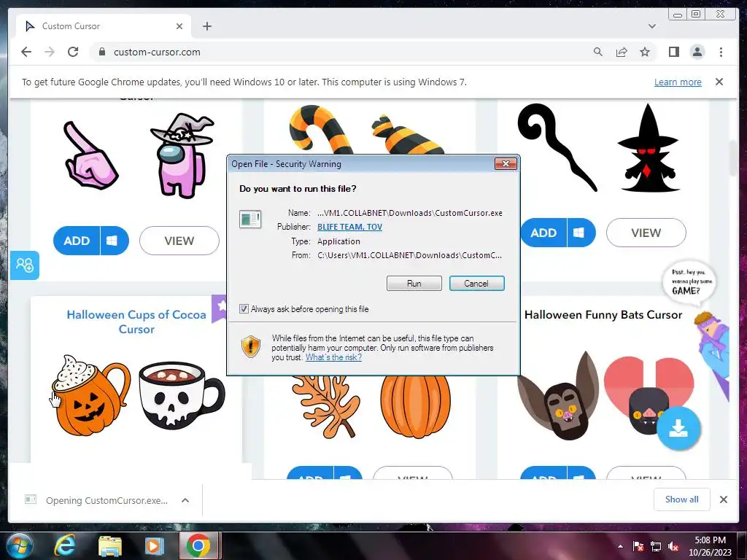Select the brown bat cursor image
747x560 pixels.
tap(557, 395)
